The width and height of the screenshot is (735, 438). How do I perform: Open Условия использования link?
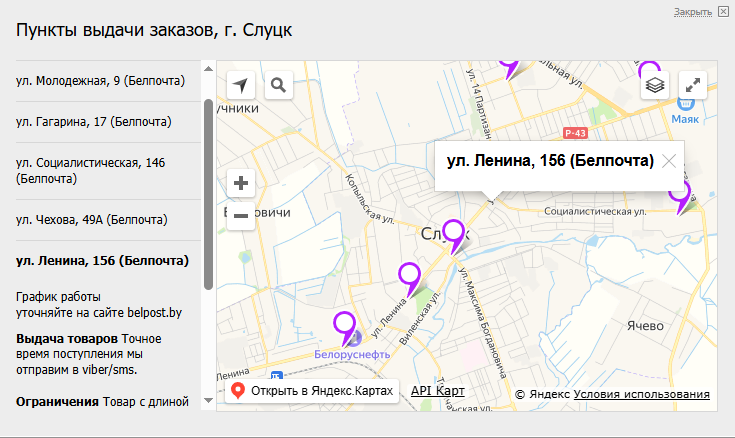point(641,394)
